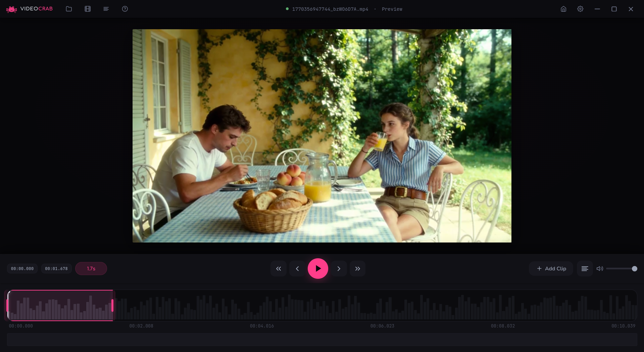Step forward one frame with right chevron

339,268
